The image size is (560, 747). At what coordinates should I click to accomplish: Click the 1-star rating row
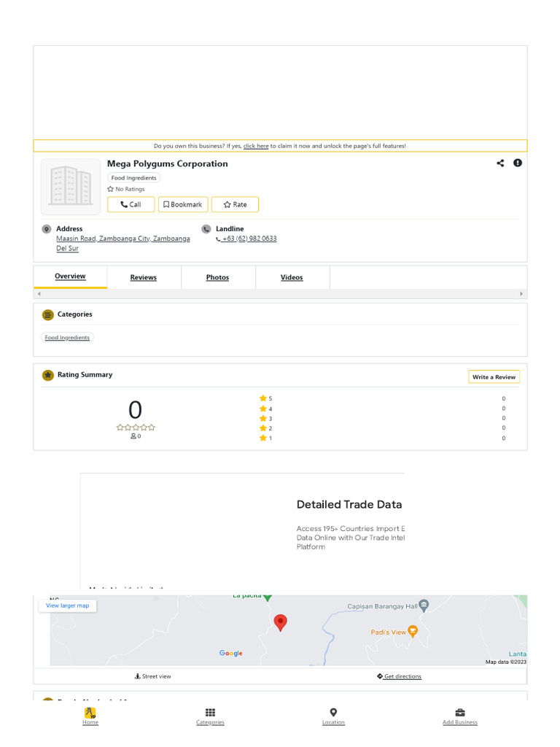pos(382,438)
